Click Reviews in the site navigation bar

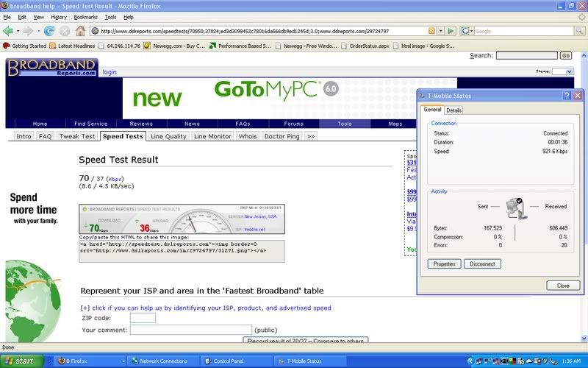[141, 124]
